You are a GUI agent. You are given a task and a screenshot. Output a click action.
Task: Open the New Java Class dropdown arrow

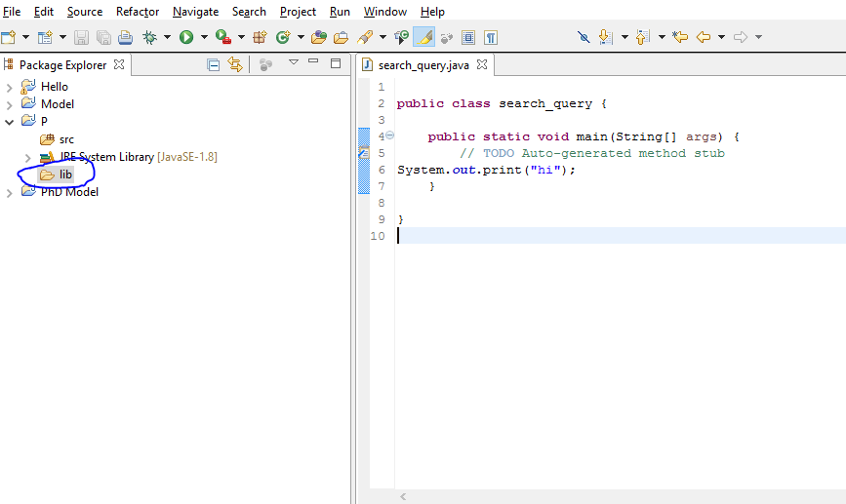[x=301, y=37]
